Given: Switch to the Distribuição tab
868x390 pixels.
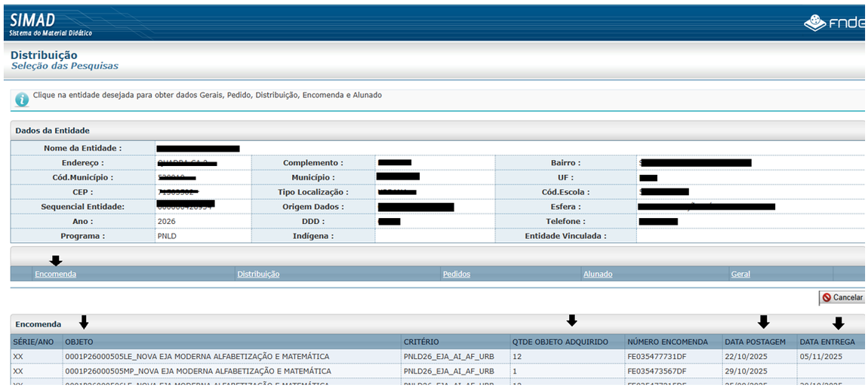Looking at the screenshot, I should pos(258,274).
